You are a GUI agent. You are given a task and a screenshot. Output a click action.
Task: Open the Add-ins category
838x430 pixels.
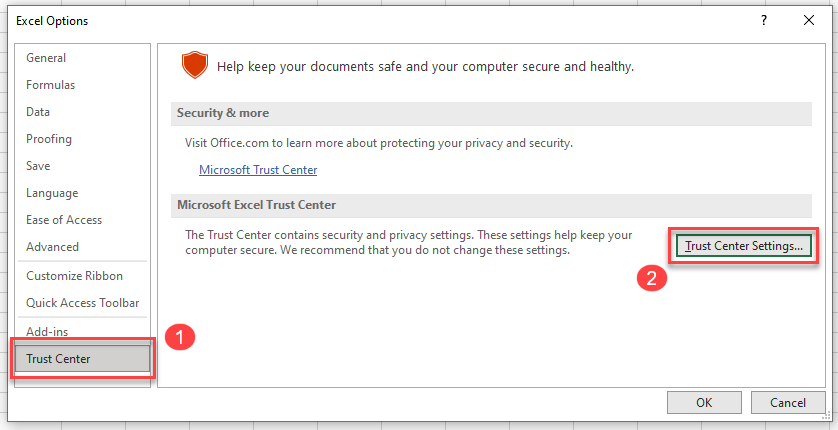pos(47,331)
